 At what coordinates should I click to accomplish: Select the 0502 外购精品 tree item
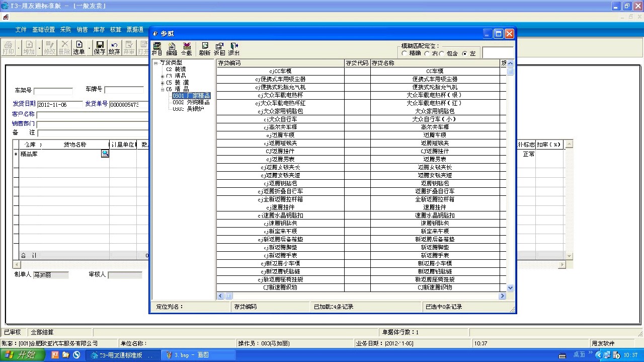(191, 102)
